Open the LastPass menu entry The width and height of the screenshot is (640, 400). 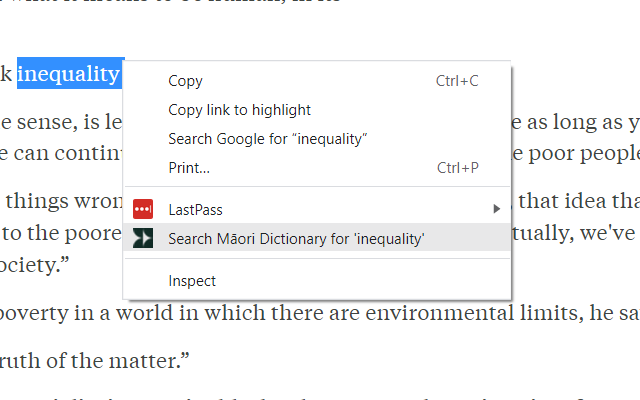click(x=195, y=210)
